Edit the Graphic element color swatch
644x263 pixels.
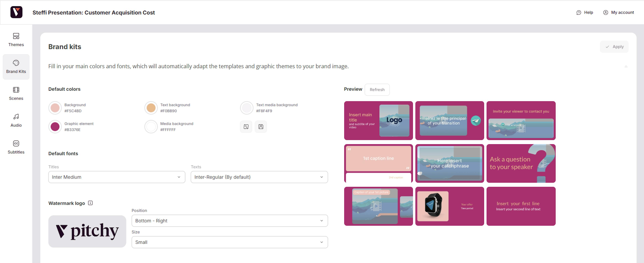[55, 127]
